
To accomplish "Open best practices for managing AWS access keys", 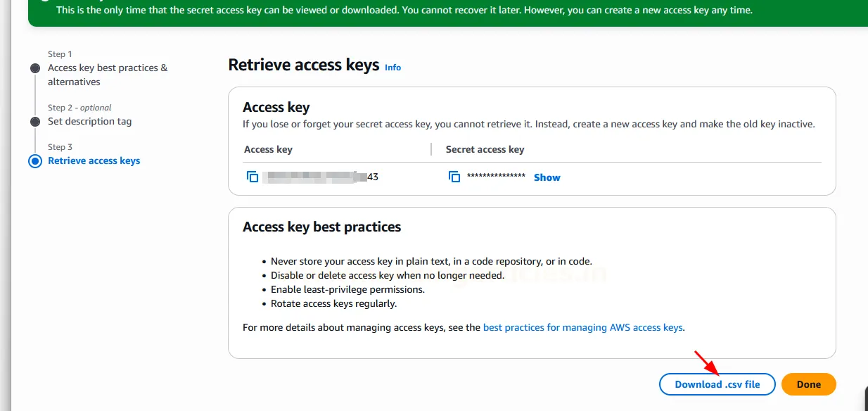I will coord(582,327).
